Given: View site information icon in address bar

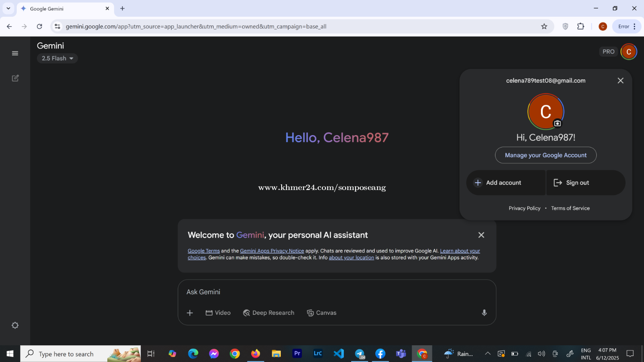Looking at the screenshot, I should pyautogui.click(x=58, y=27).
